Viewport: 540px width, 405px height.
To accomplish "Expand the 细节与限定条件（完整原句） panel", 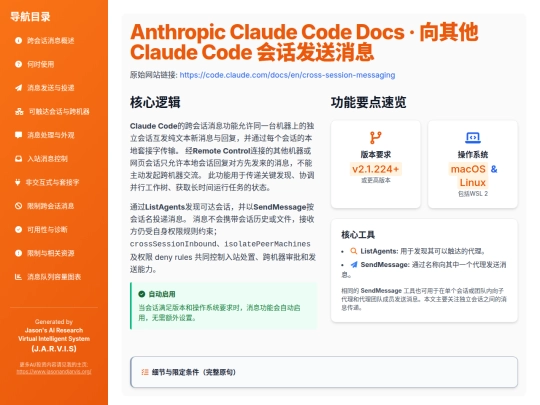I will click(324, 372).
